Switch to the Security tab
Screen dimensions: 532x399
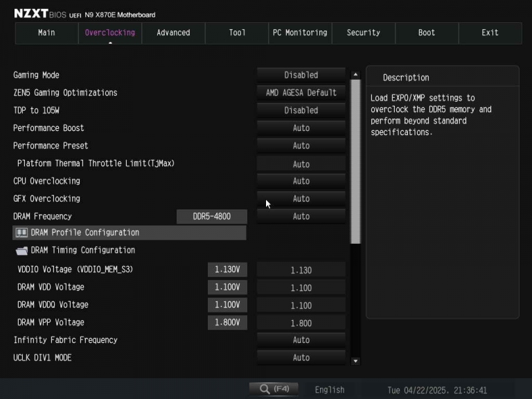364,33
